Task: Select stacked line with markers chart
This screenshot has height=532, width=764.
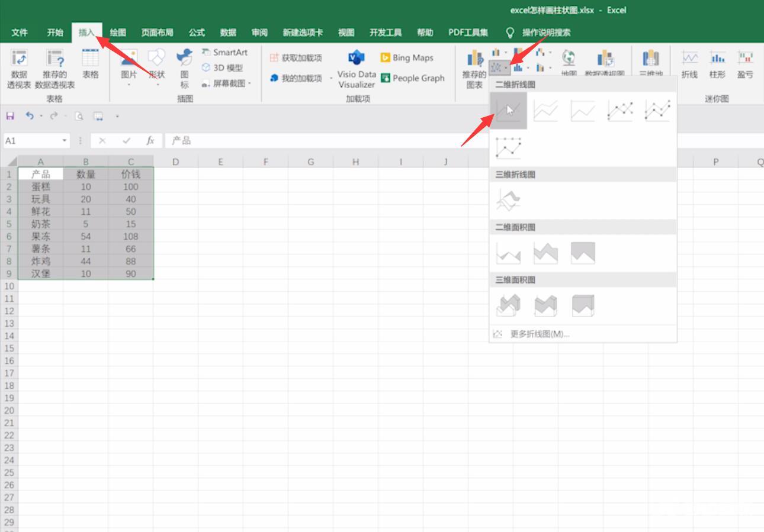Action: coord(657,111)
